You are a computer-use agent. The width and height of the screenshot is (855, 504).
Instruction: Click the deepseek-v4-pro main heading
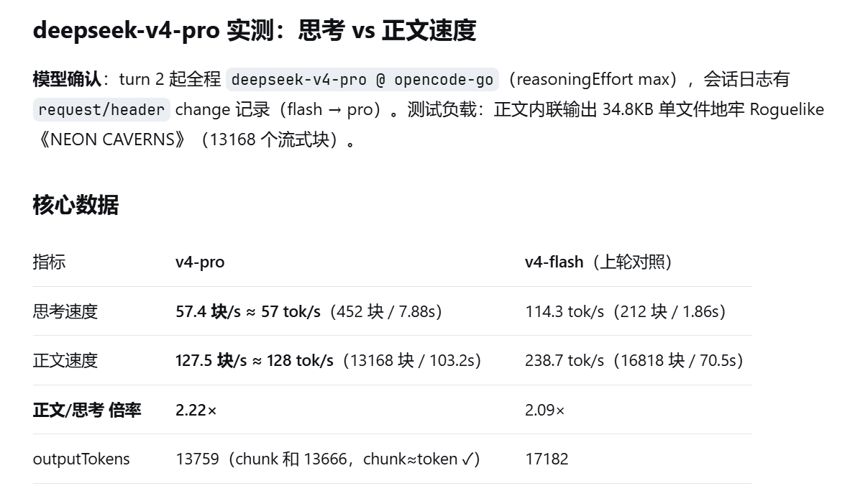(x=255, y=30)
